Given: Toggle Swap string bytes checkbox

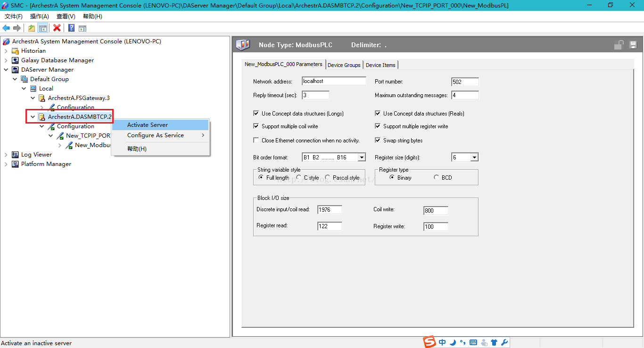Looking at the screenshot, I should click(x=378, y=141).
